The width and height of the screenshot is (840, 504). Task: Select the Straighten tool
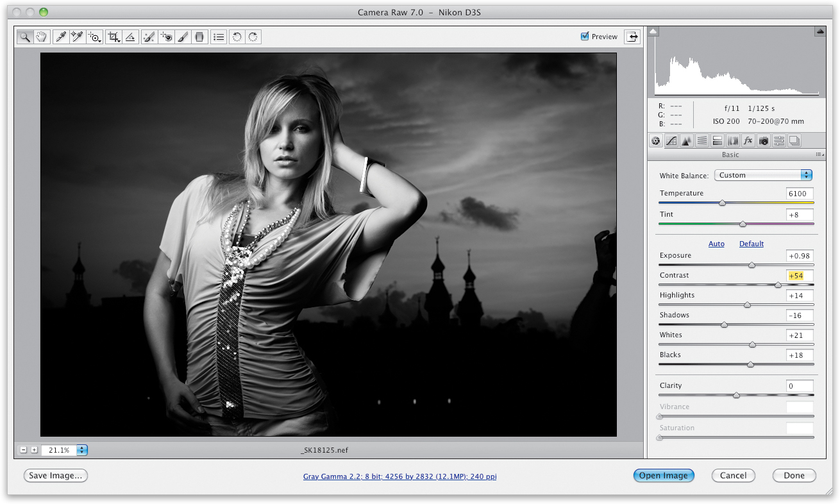[x=130, y=37]
